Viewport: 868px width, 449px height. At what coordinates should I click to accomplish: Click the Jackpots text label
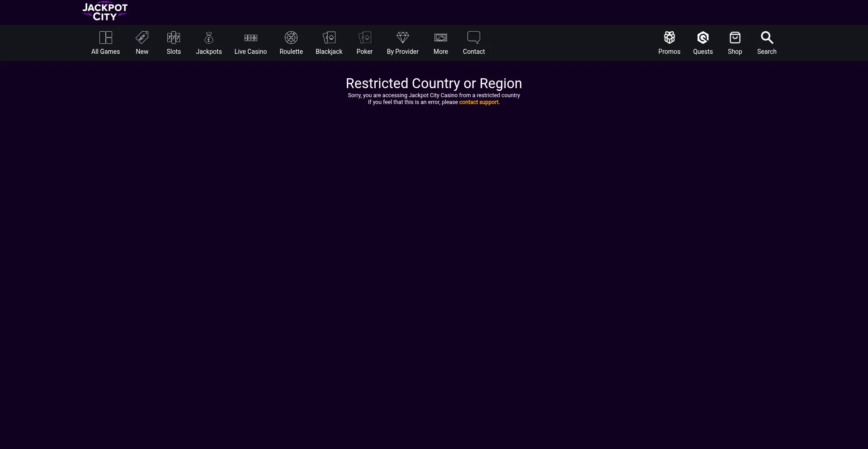[x=209, y=52]
